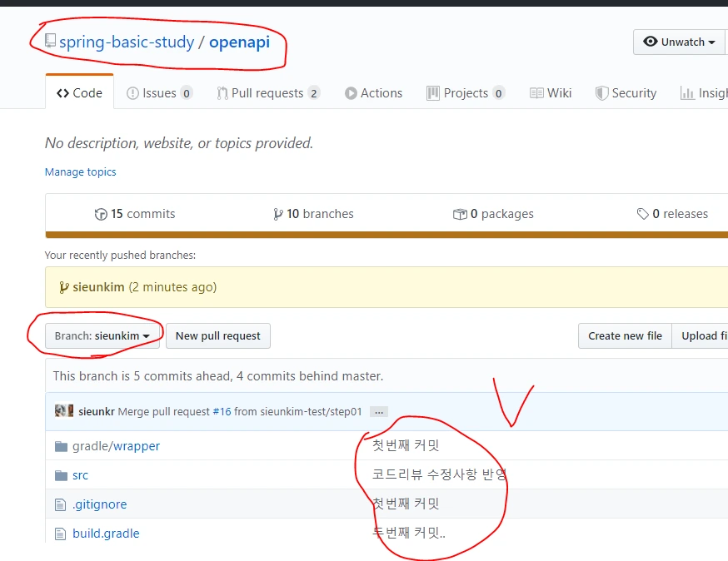
Task: Click the Manage topics link
Action: point(80,172)
